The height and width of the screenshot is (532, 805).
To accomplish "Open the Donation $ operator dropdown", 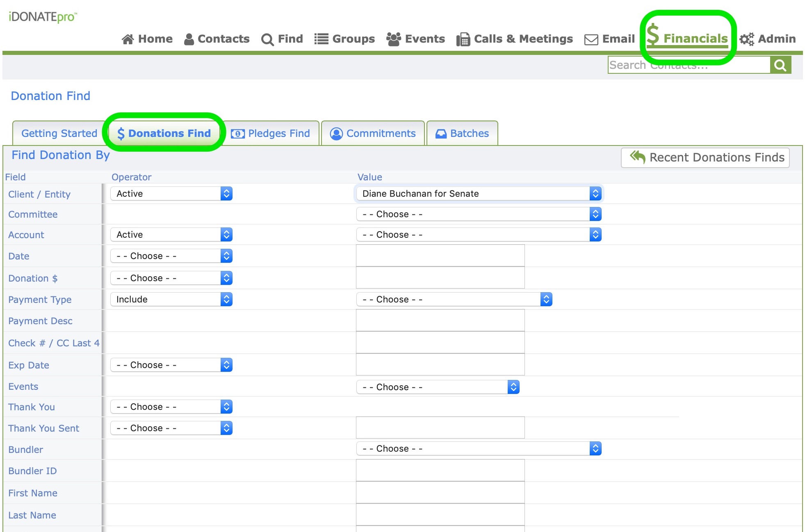I will (171, 278).
